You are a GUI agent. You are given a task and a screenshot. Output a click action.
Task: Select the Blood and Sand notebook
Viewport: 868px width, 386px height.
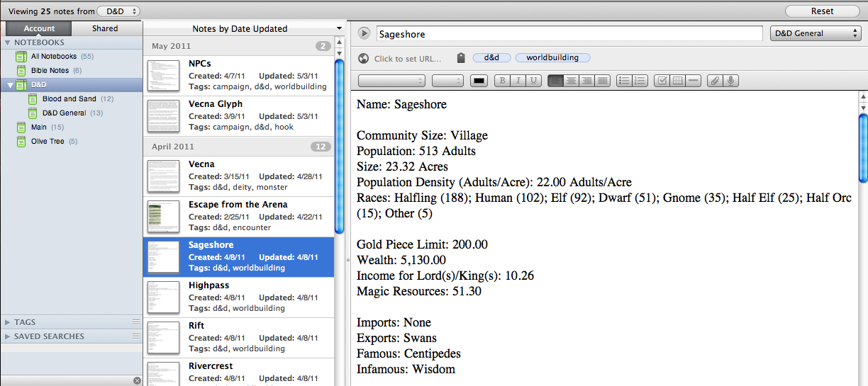(x=69, y=99)
